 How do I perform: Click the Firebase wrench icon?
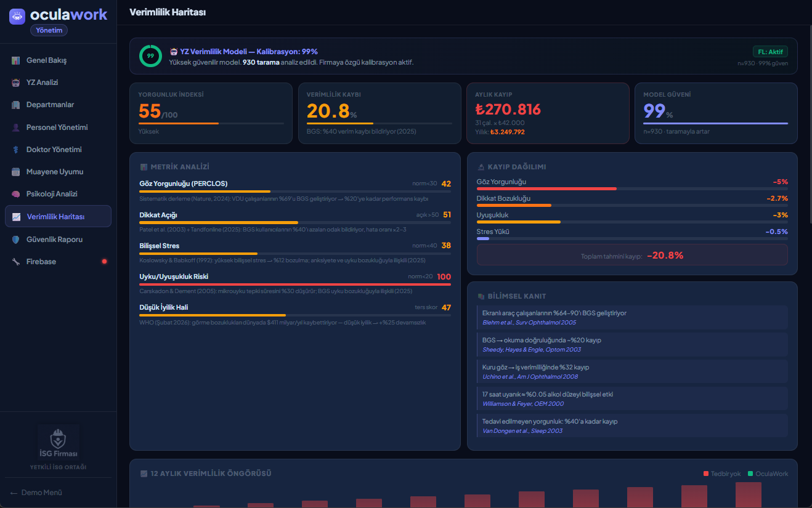tap(15, 262)
